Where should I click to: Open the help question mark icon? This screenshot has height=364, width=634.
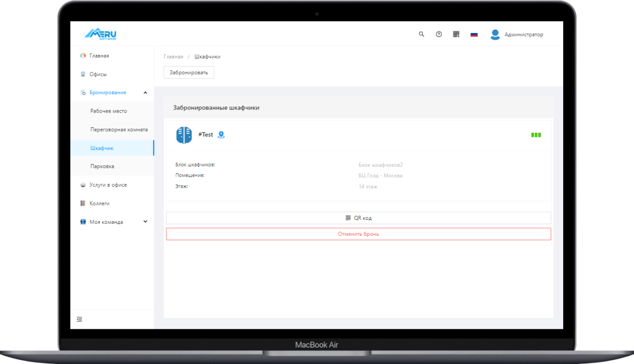pos(439,34)
